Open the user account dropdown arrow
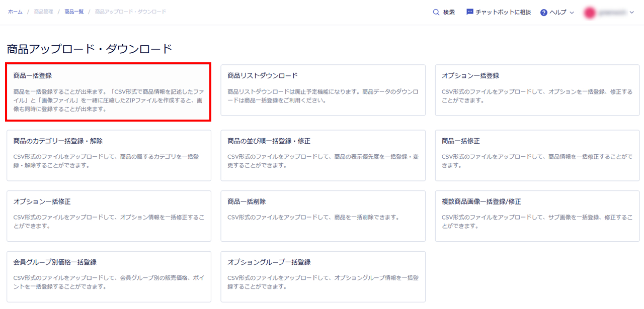The image size is (644, 309). pyautogui.click(x=632, y=13)
